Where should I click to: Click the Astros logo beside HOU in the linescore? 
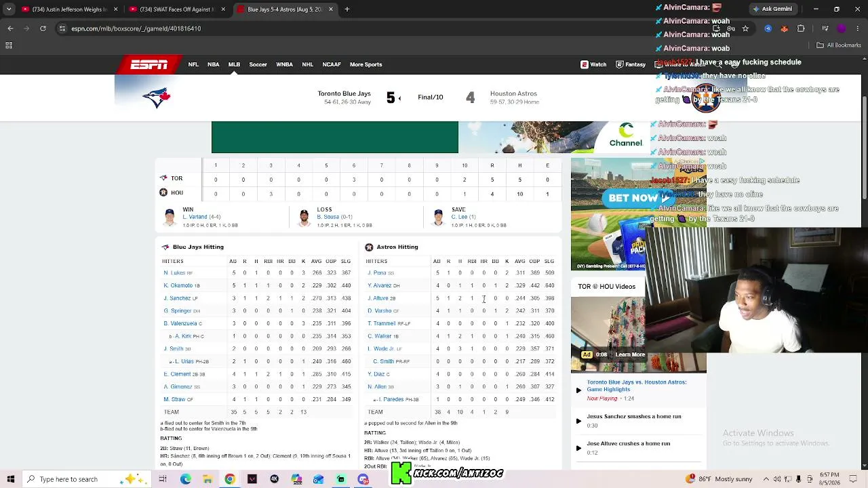click(x=163, y=192)
